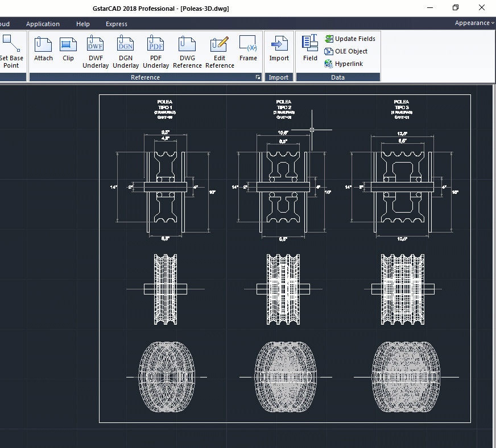The height and width of the screenshot is (448, 496).
Task: Open the Appearance dropdown
Action: point(474,23)
